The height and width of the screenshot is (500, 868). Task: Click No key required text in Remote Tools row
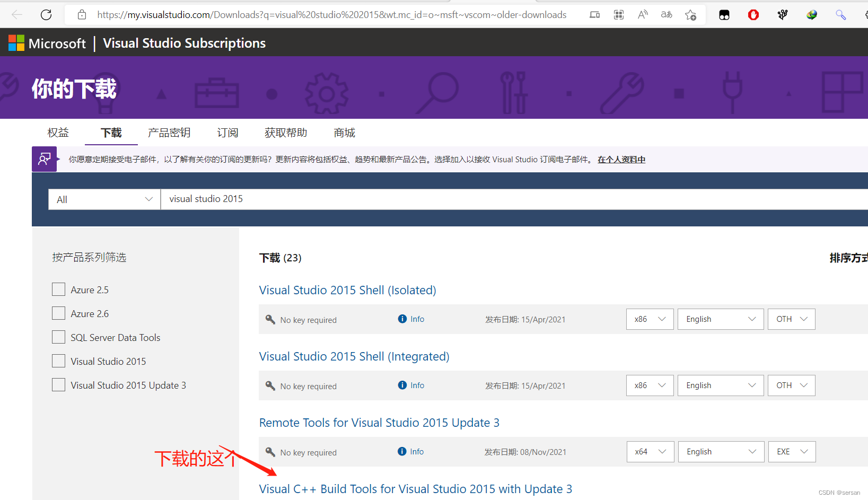click(309, 452)
